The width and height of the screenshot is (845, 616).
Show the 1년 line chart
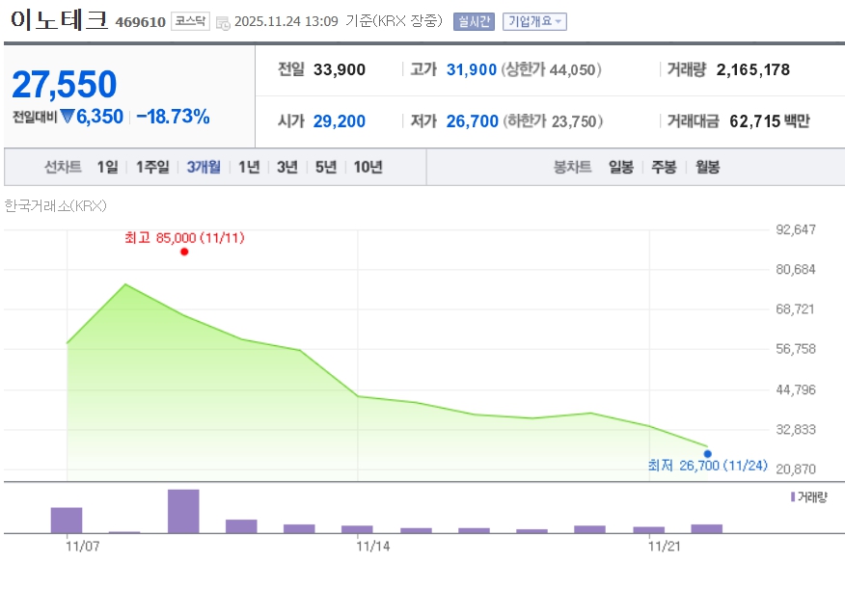pos(249,167)
